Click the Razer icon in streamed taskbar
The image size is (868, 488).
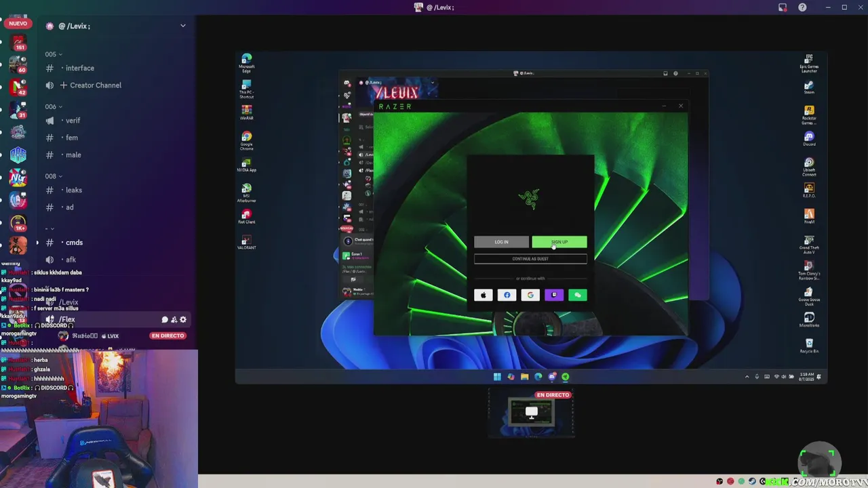tap(565, 377)
